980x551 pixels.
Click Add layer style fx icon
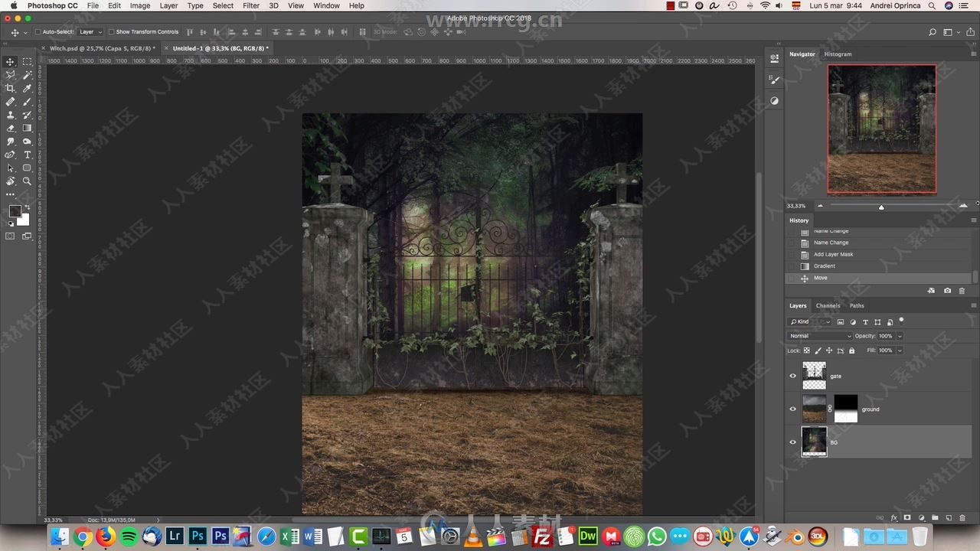[x=893, y=518]
